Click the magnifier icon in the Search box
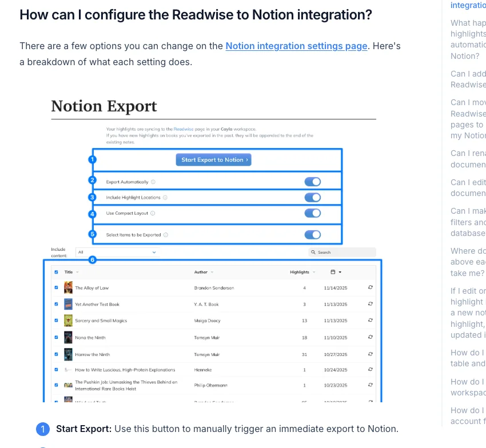Image resolution: width=486 pixels, height=448 pixels. [x=313, y=252]
